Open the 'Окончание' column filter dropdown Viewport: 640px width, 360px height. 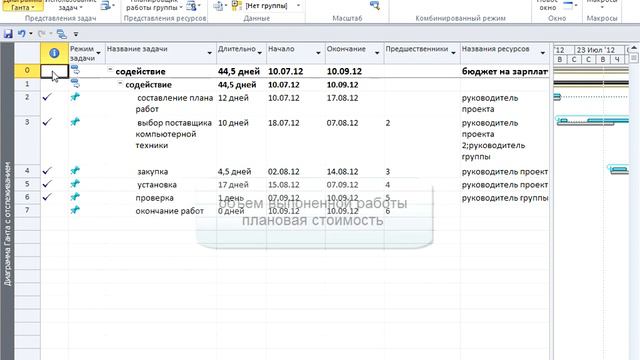[x=377, y=53]
